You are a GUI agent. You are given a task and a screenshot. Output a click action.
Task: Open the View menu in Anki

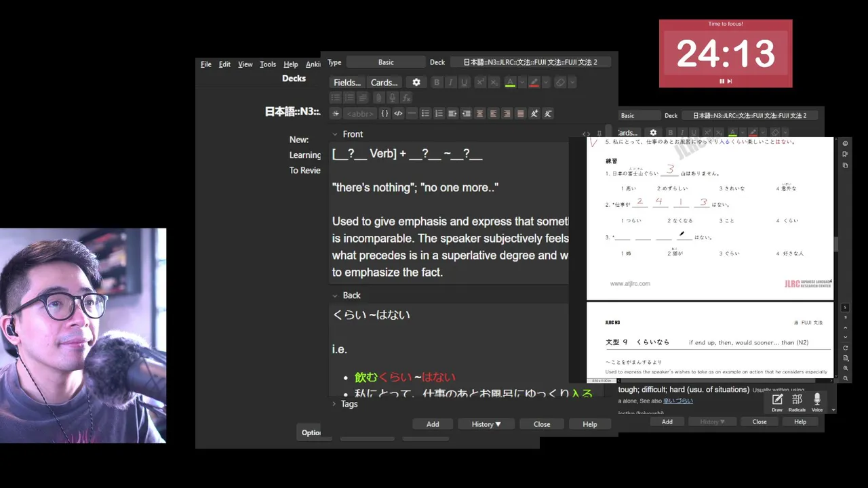tap(245, 64)
